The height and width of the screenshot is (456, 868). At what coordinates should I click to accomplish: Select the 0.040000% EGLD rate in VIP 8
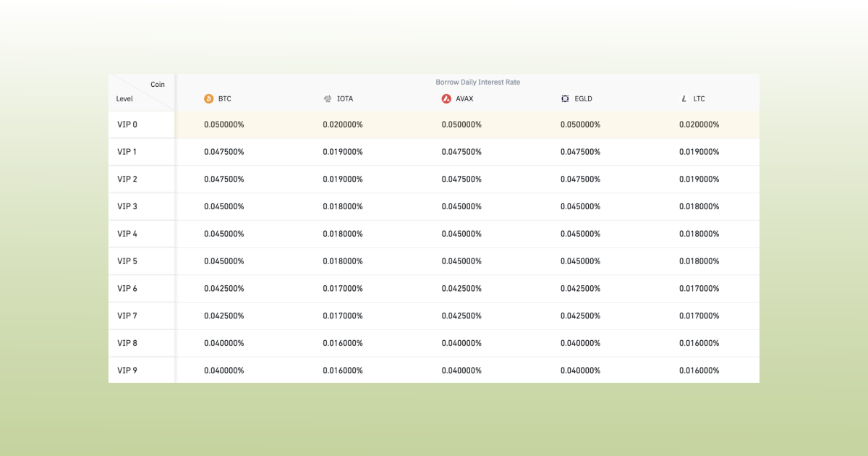581,342
